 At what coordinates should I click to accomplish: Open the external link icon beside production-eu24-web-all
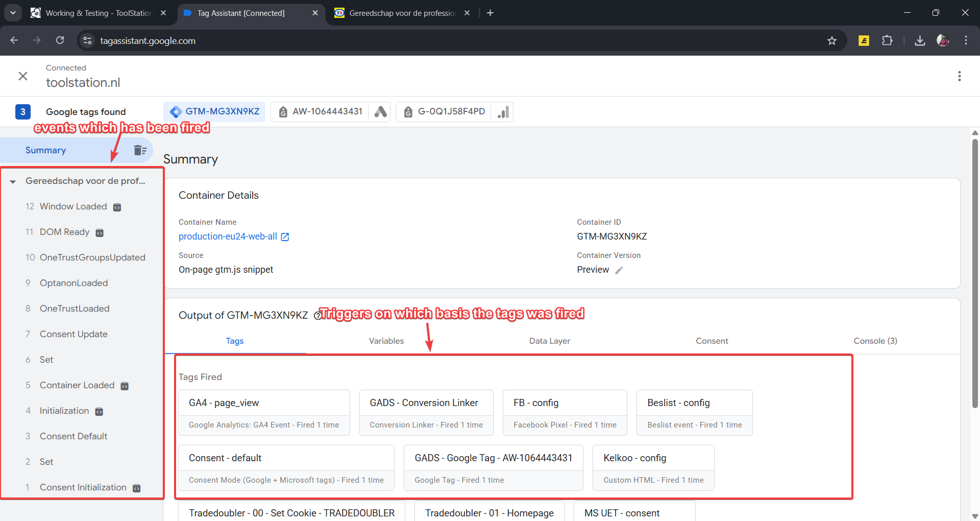285,237
